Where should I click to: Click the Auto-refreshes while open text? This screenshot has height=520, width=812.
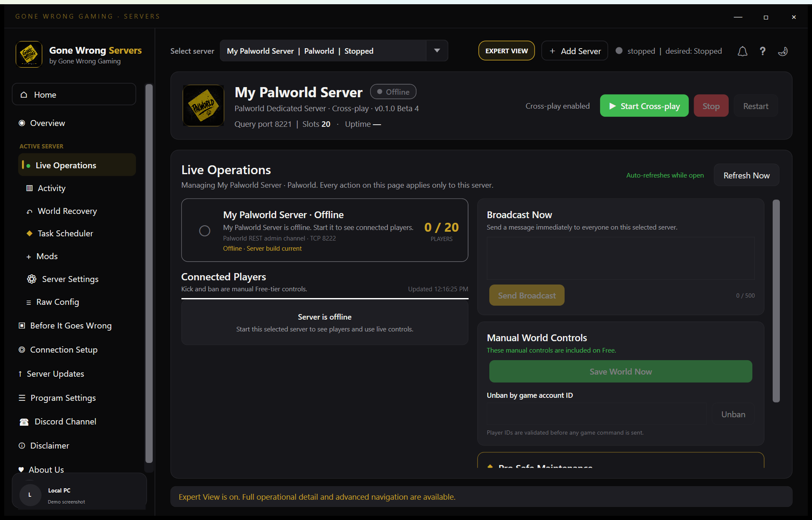[x=665, y=175]
